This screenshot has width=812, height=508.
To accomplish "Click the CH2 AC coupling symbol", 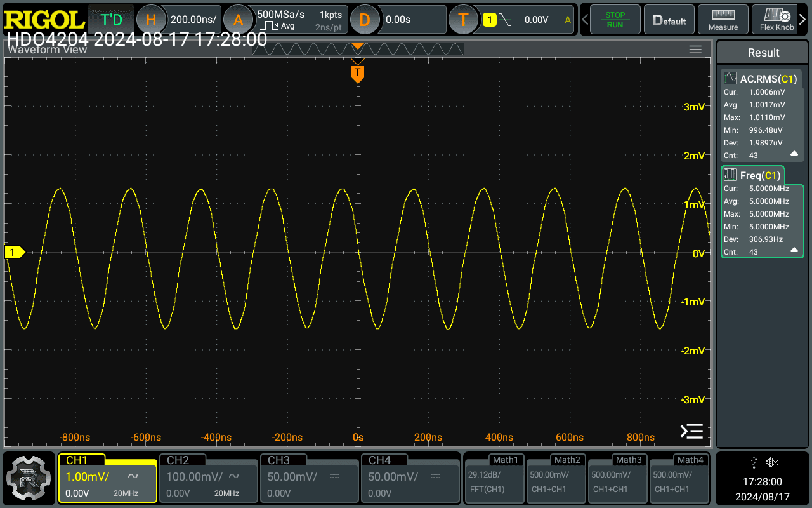I will point(233,476).
